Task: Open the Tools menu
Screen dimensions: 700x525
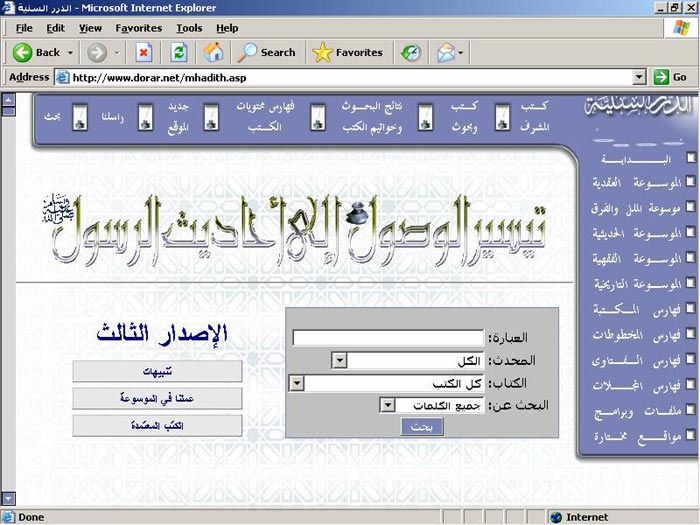Action: click(189, 28)
